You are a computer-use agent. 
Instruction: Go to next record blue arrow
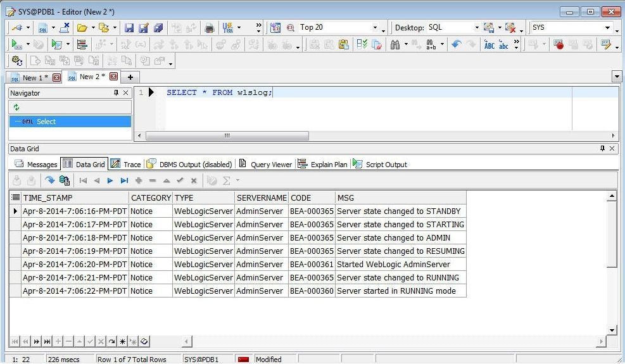pos(110,180)
